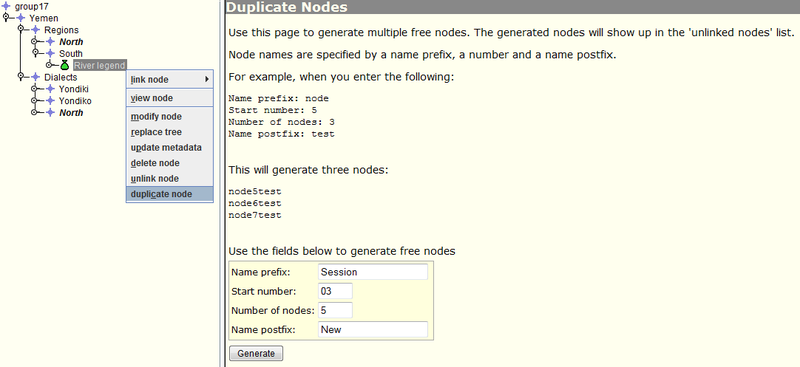The width and height of the screenshot is (800, 367).
Task: Choose delete node in the menu
Action: click(x=169, y=163)
